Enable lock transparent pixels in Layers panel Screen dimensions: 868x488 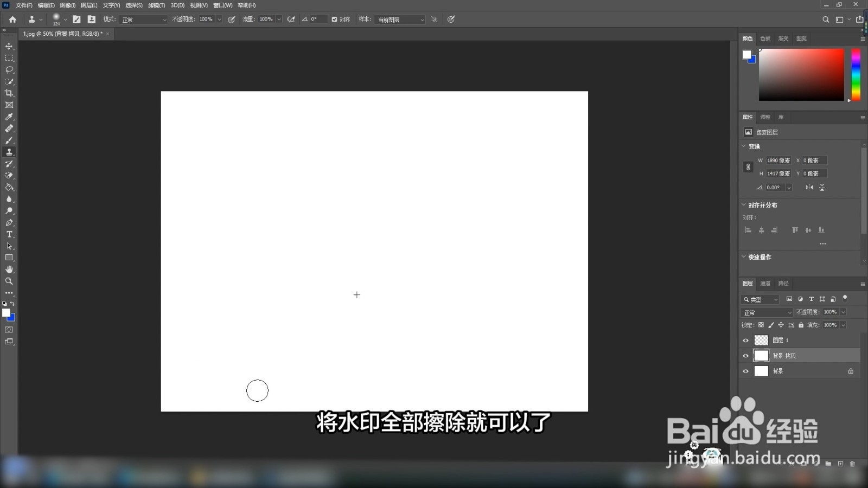[x=761, y=325]
